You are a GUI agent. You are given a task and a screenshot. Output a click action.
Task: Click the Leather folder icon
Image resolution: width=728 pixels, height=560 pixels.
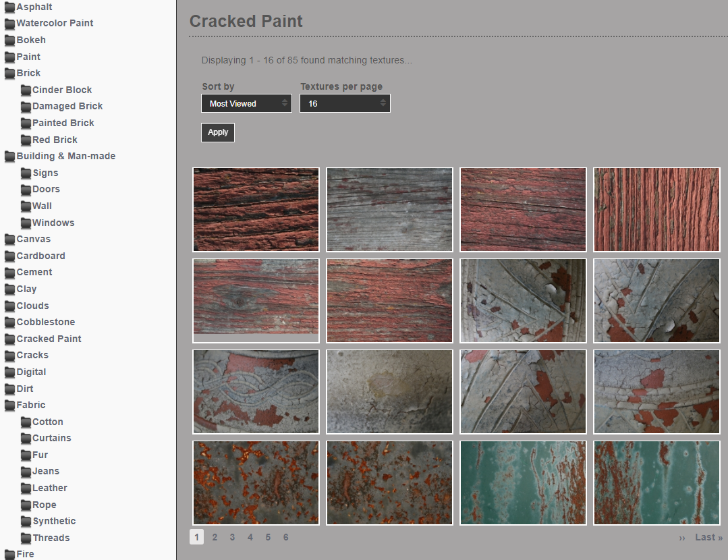click(26, 488)
